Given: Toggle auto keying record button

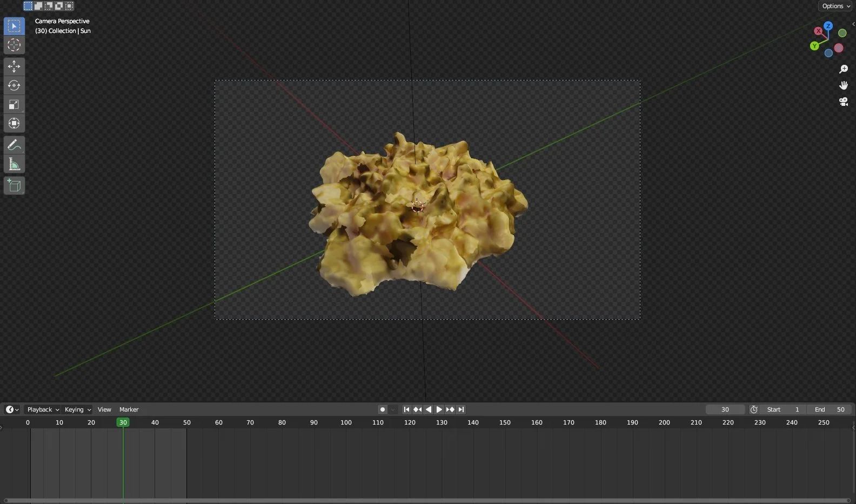Looking at the screenshot, I should 383,409.
